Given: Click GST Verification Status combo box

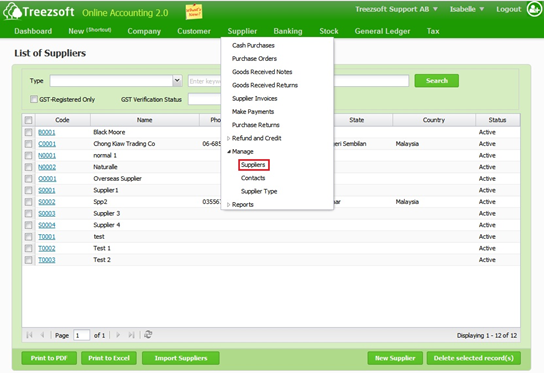Looking at the screenshot, I should (205, 99).
